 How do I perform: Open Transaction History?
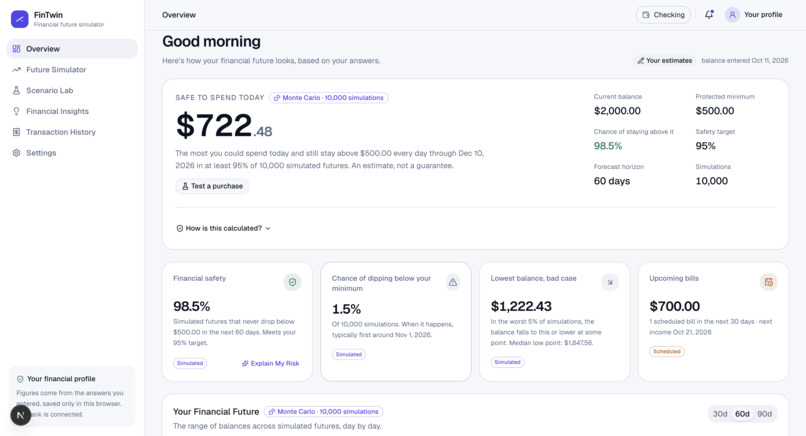coord(72,132)
